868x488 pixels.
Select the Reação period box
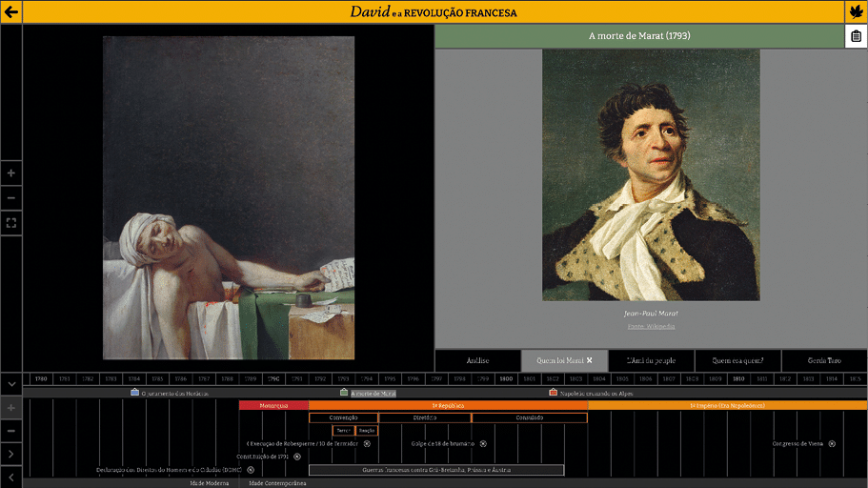[x=367, y=431]
